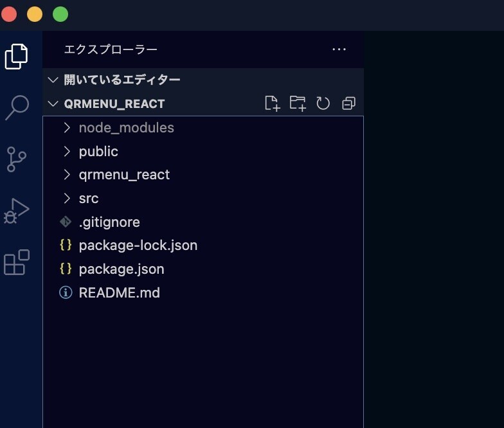
Task: Select the src folder name
Action: point(89,199)
